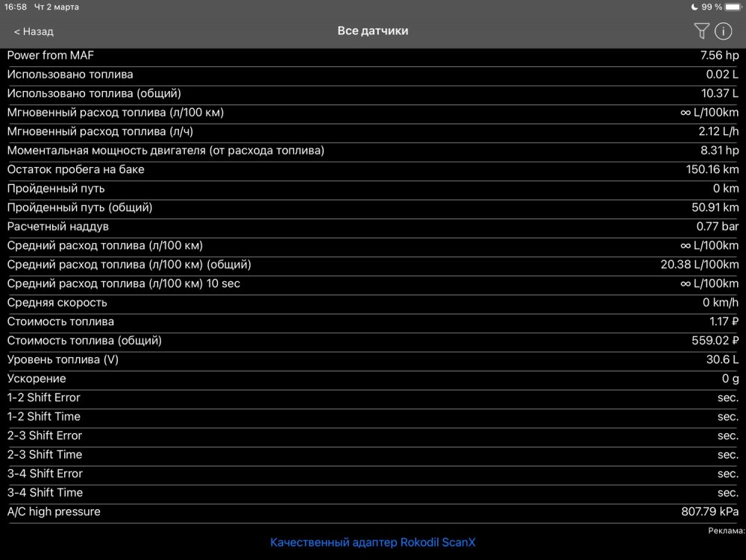The image size is (746, 560).
Task: Open Мгновенный расход топлива (л/ч) sensor
Action: (373, 131)
